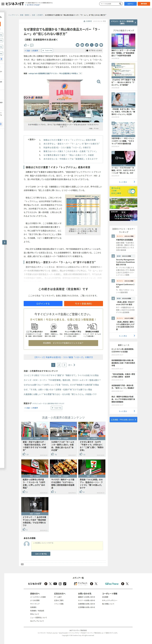Image resolution: width=152 pixels, height=644 pixels.
Task: Open ビジネス+IT YouTube channel in footer
Action: pos(55,584)
